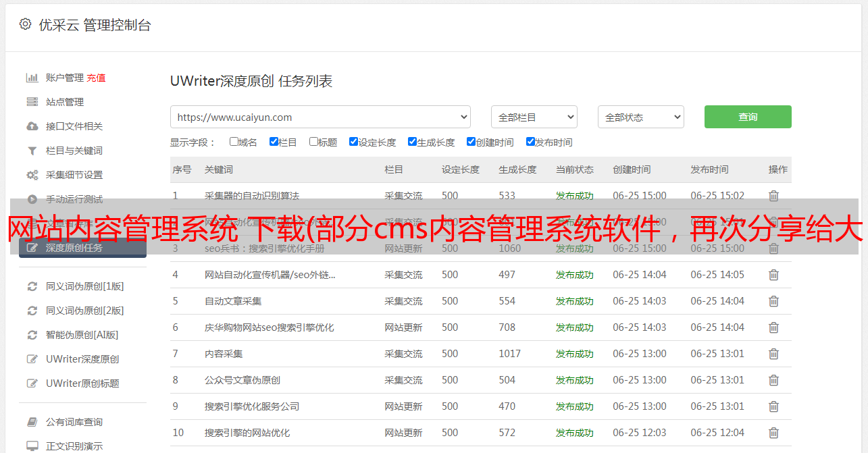Open the 全部栏目 dropdown
The image size is (868, 453).
point(534,117)
